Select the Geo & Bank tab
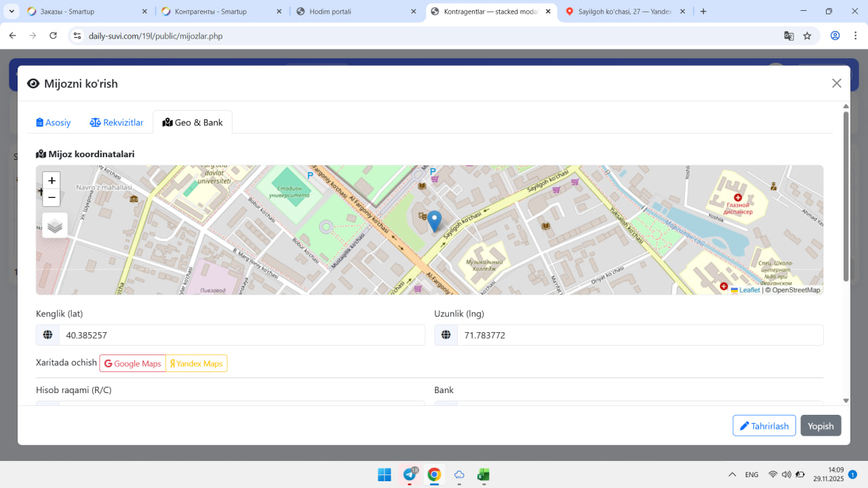This screenshot has height=488, width=868. (193, 123)
